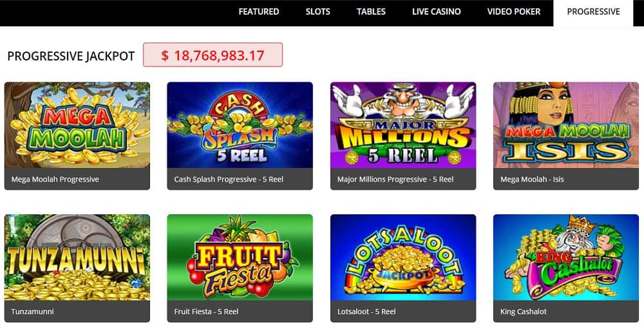This screenshot has height=325, width=644.
Task: Select the Video Poker tab
Action: tap(514, 12)
